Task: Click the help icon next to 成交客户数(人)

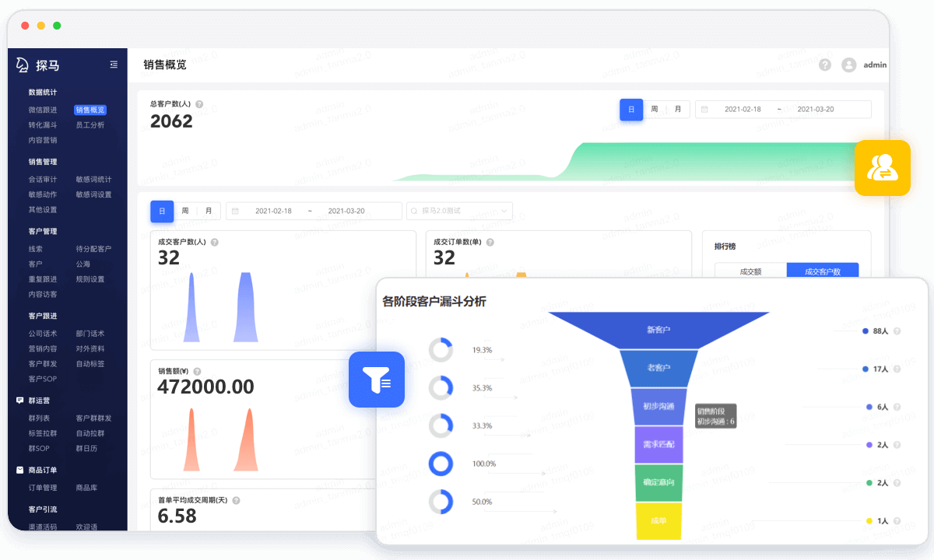Action: [215, 242]
